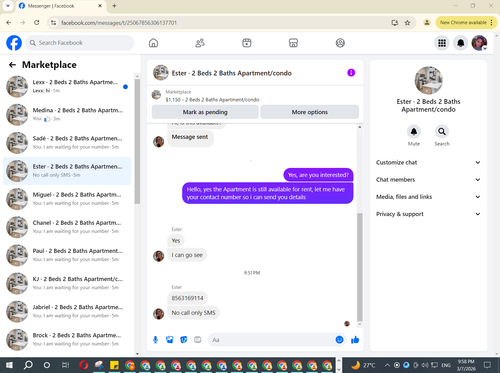The image size is (500, 373).
Task: Open a new browser tab with plus
Action: click(x=114, y=6)
